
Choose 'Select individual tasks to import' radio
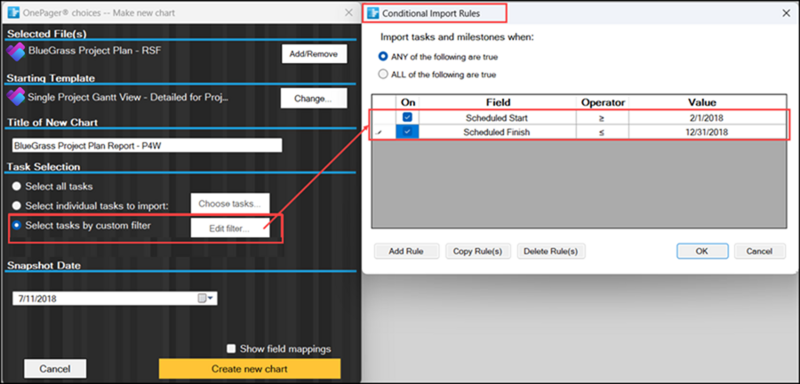pyautogui.click(x=17, y=206)
